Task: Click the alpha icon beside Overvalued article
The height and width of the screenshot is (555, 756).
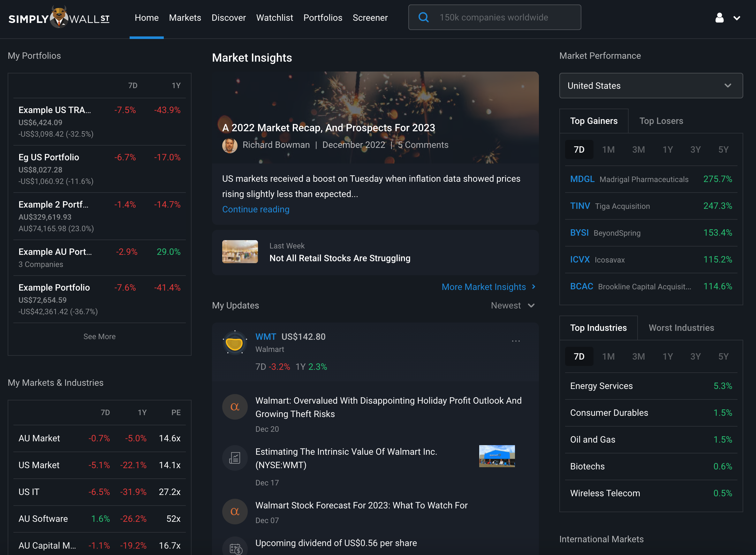Action: [x=235, y=407]
